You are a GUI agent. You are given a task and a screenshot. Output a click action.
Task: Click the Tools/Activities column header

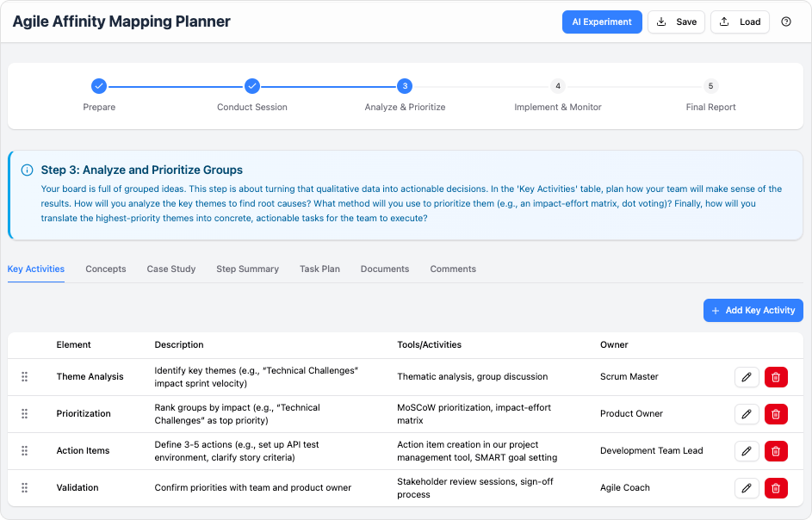(x=430, y=344)
